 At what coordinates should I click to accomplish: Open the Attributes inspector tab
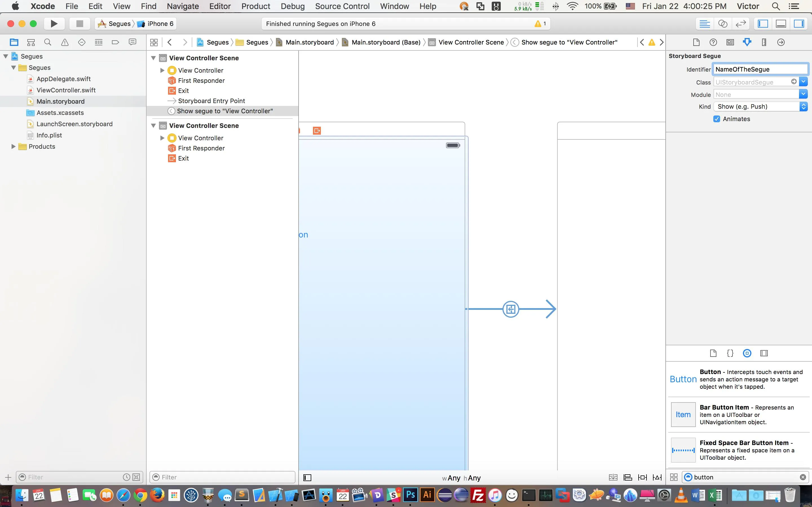point(747,42)
